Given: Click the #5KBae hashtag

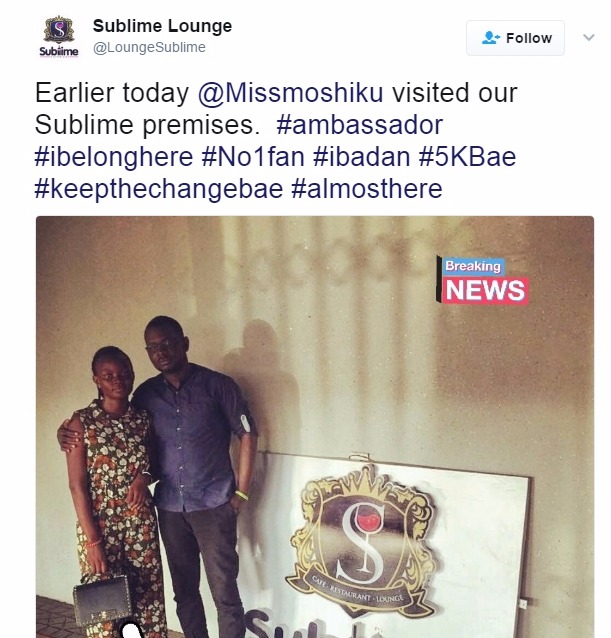Looking at the screenshot, I should [x=467, y=157].
